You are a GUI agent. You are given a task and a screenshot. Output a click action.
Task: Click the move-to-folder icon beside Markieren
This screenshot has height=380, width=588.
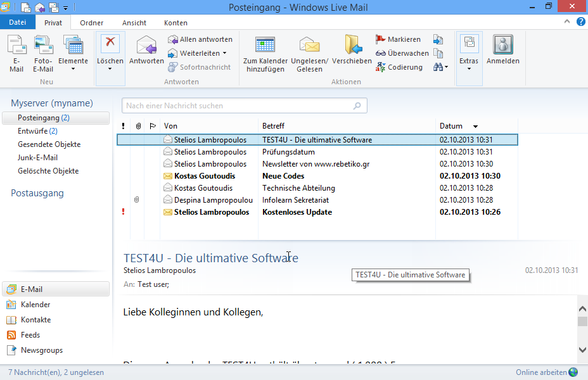click(438, 39)
